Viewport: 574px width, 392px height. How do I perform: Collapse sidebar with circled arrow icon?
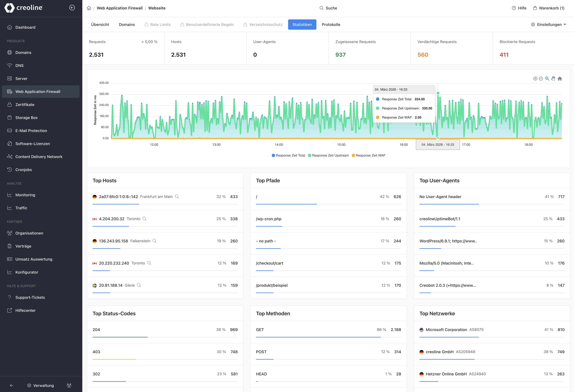72,8
